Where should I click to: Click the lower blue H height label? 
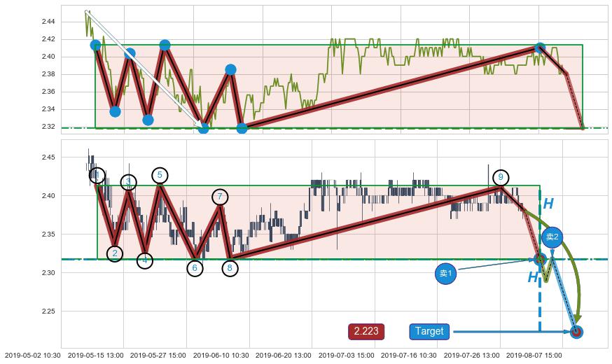tap(533, 278)
